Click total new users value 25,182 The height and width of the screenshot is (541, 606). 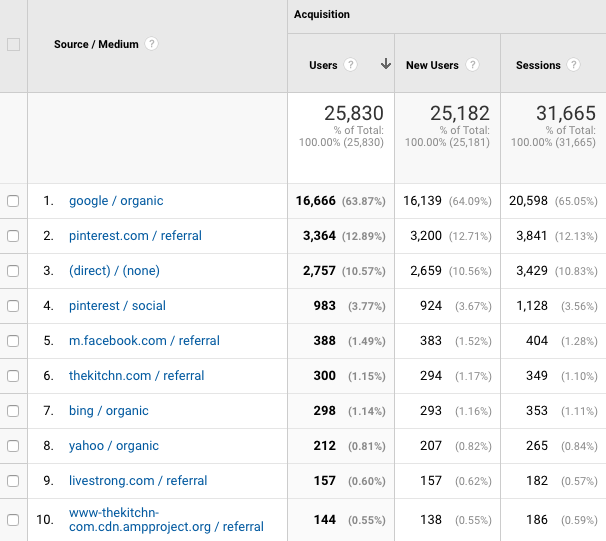pyautogui.click(x=460, y=114)
